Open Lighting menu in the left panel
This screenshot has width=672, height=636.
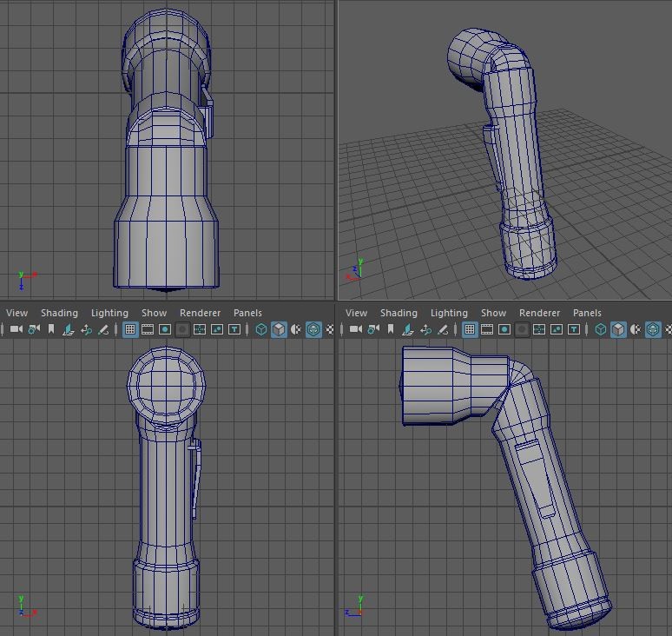(x=109, y=313)
